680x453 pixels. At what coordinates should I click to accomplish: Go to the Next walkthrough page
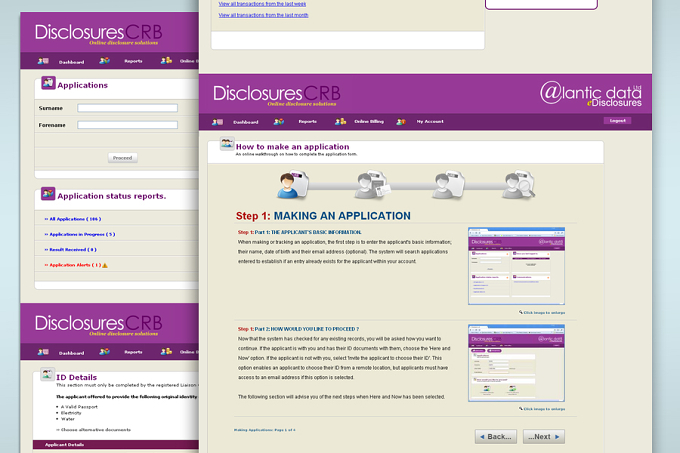[544, 437]
